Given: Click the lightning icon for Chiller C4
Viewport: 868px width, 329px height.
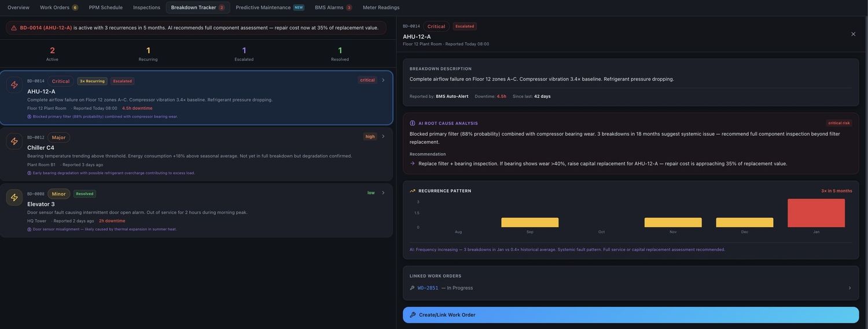Looking at the screenshot, I should [14, 141].
